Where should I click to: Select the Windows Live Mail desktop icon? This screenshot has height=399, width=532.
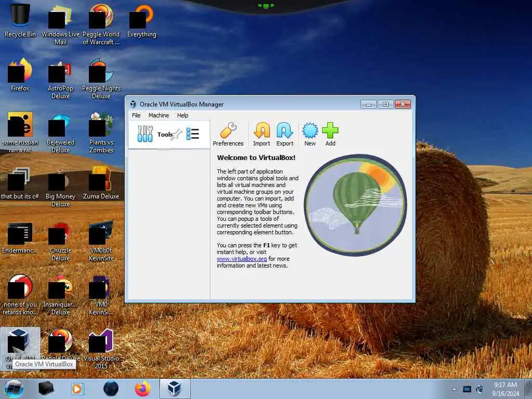click(x=60, y=24)
